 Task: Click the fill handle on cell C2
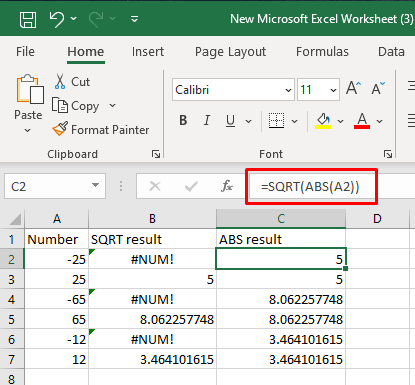(x=345, y=268)
